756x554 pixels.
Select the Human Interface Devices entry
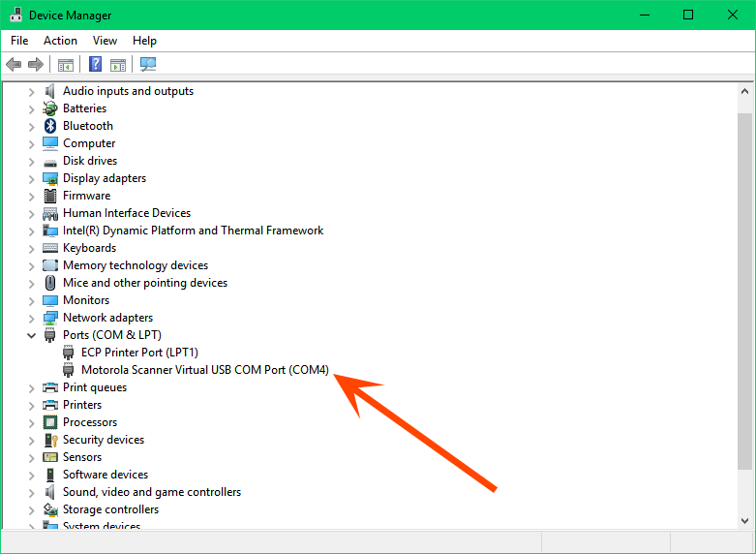pyautogui.click(x=127, y=213)
